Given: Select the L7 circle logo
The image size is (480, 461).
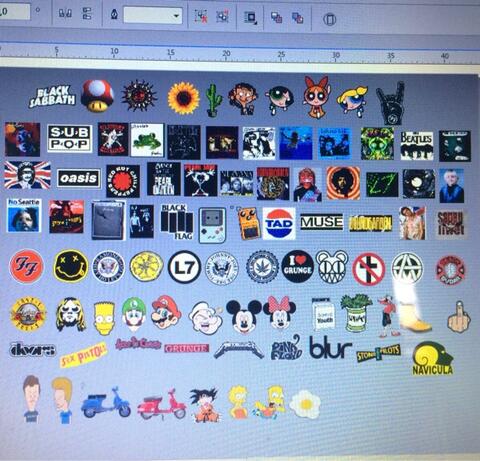Looking at the screenshot, I should tap(184, 267).
